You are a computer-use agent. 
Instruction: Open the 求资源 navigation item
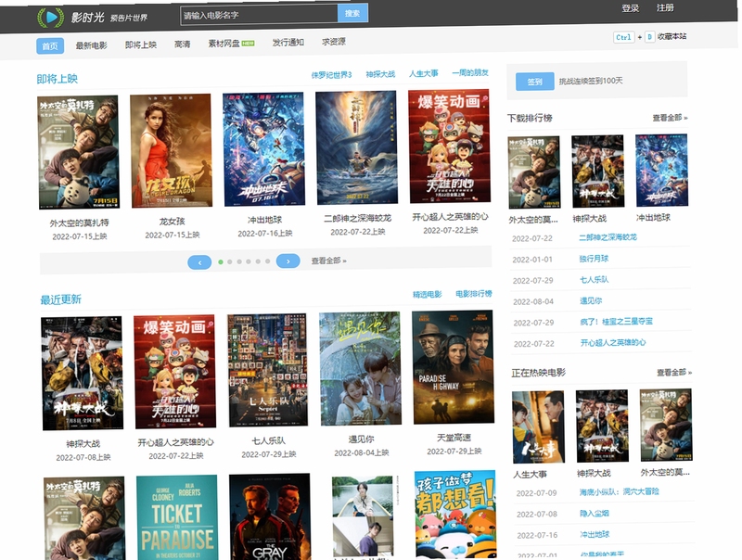tap(334, 42)
